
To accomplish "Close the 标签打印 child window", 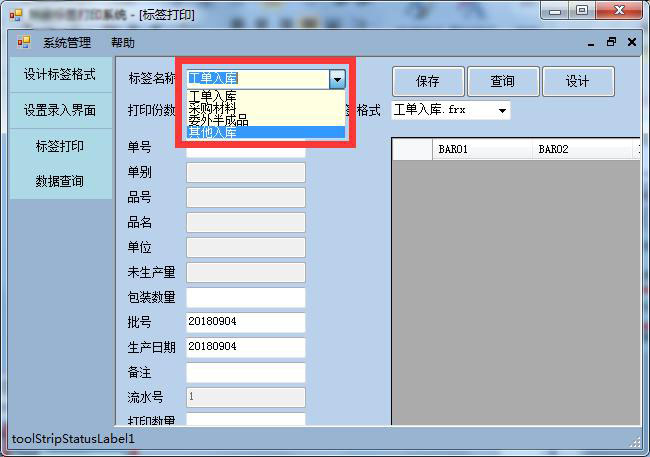I will point(631,43).
